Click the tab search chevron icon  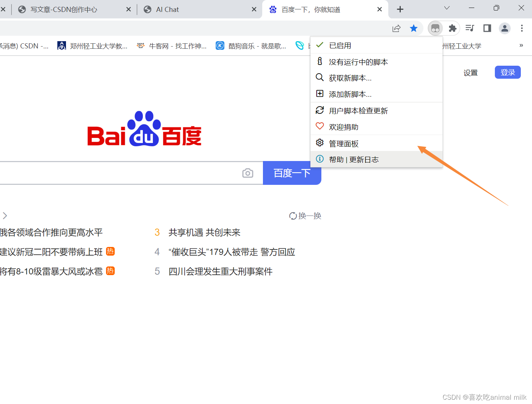[447, 8]
